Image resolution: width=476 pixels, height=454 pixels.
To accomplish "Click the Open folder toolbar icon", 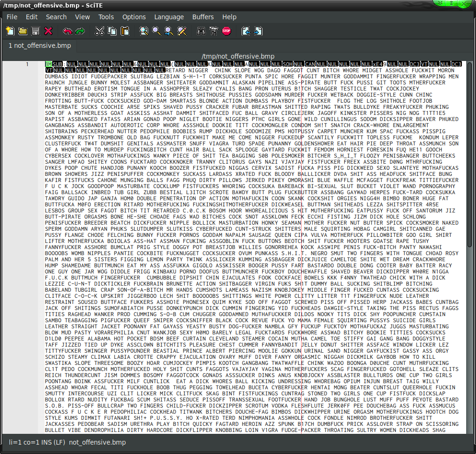I will click(23, 31).
